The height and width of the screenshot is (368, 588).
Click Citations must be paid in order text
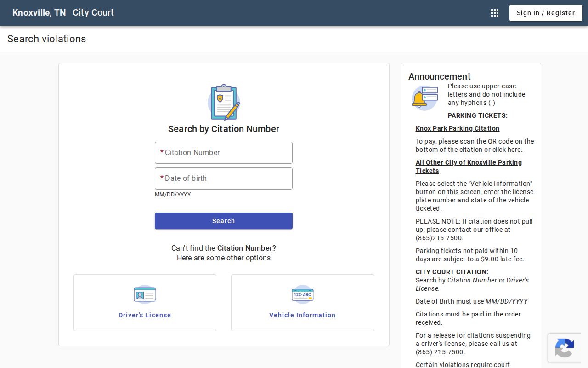coord(469,318)
